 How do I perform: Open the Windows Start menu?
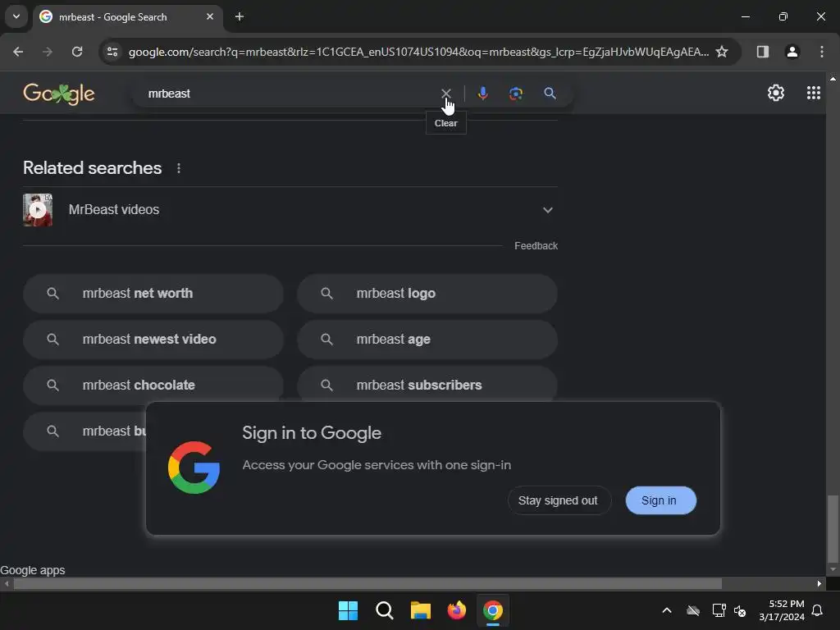click(348, 610)
